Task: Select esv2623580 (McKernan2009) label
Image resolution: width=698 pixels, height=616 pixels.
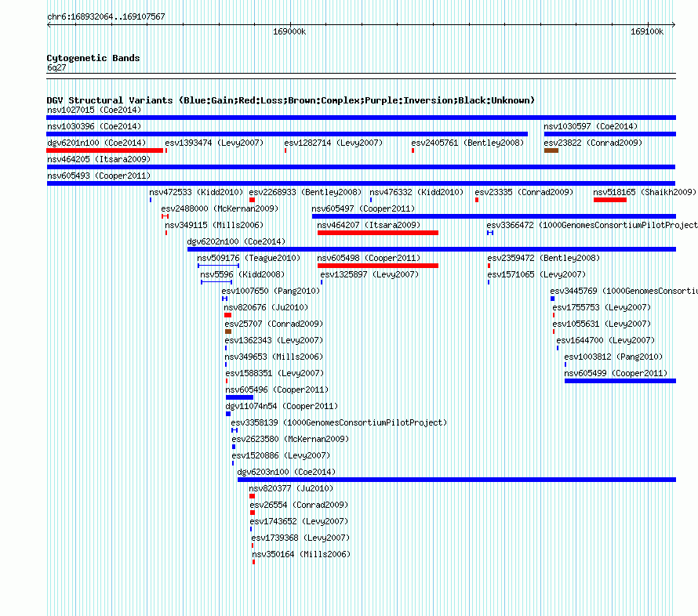Action: click(x=290, y=439)
